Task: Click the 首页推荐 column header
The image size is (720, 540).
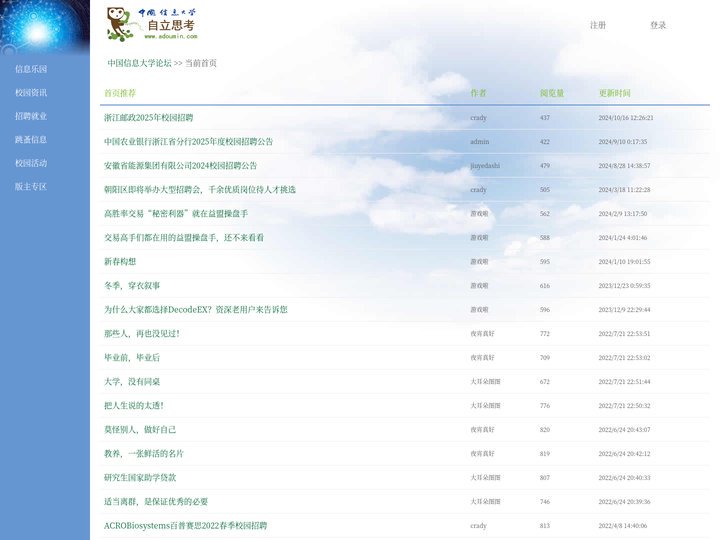Action: tap(120, 93)
